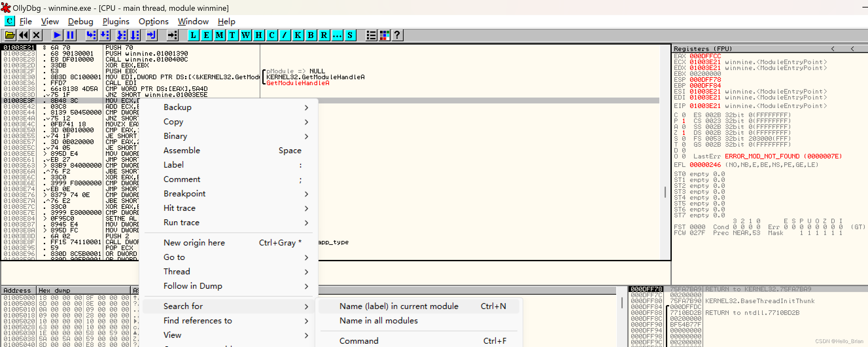Click the Trace into toolbar icon
The height and width of the screenshot is (347, 868).
click(121, 35)
